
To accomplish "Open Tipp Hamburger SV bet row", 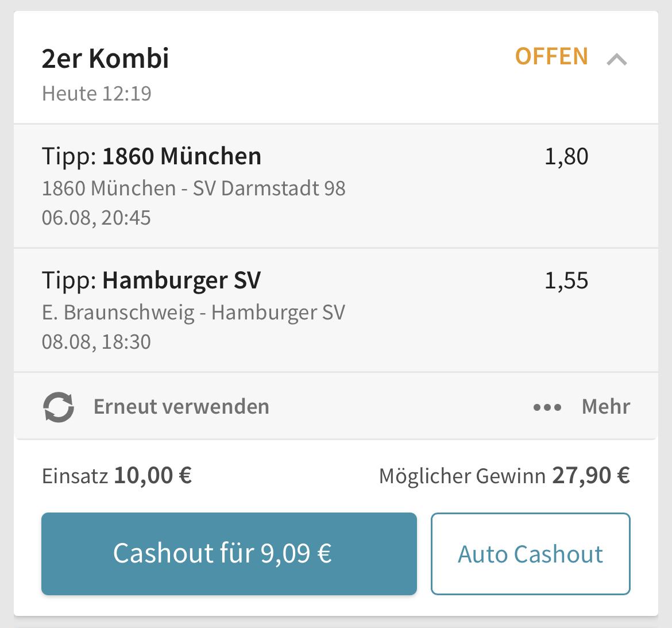I will click(336, 310).
